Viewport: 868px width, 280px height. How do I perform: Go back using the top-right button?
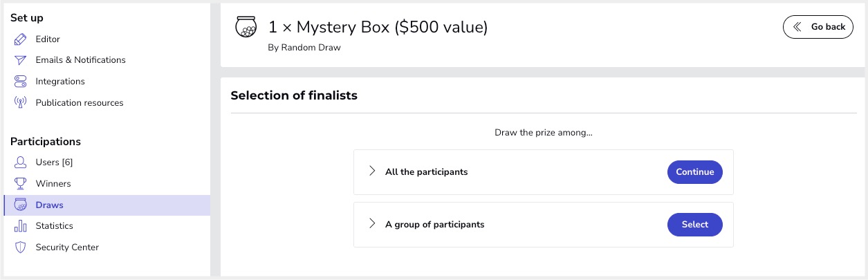tap(818, 27)
